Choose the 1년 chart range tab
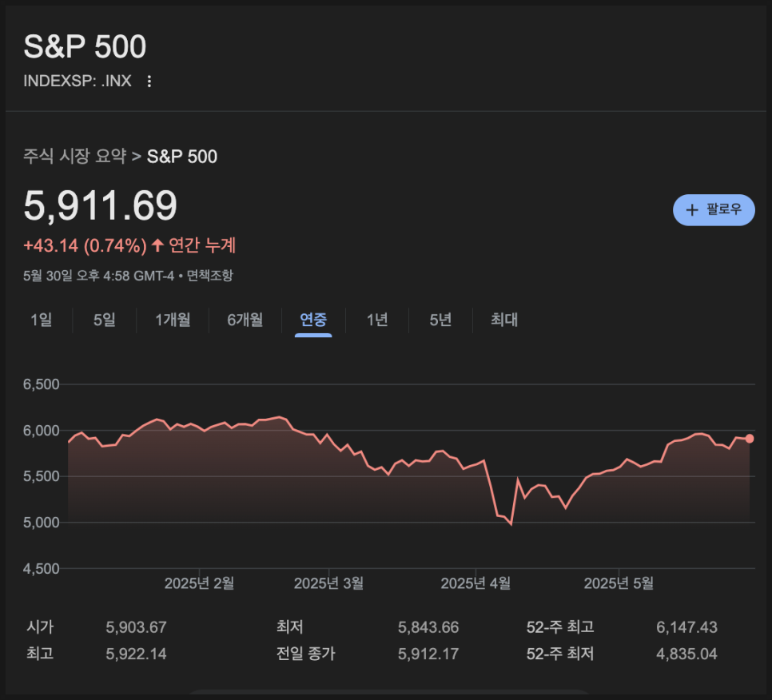This screenshot has height=700, width=772. tap(377, 320)
